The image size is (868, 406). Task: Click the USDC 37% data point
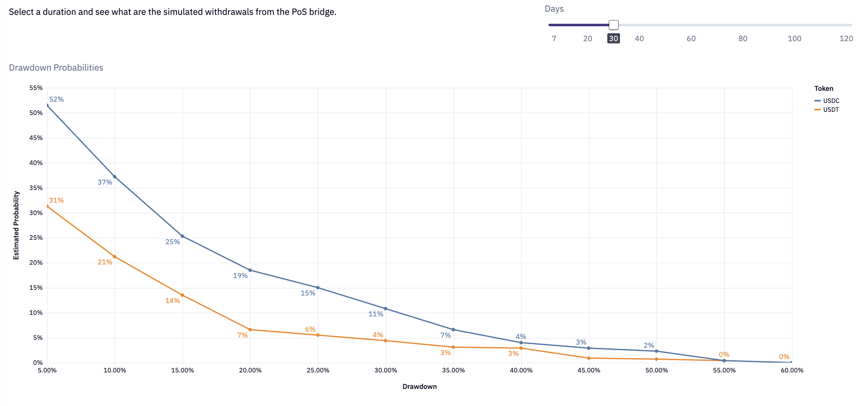(x=114, y=177)
